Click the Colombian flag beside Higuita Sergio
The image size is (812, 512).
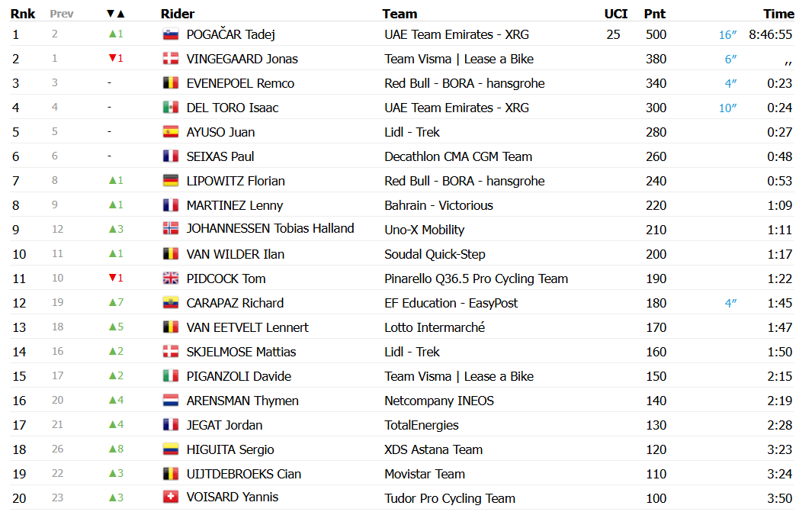[170, 449]
